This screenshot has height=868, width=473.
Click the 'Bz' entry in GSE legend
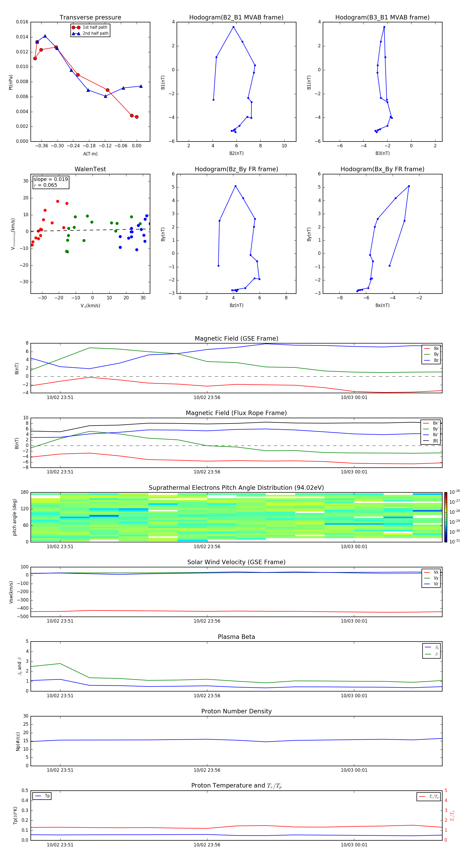click(431, 361)
